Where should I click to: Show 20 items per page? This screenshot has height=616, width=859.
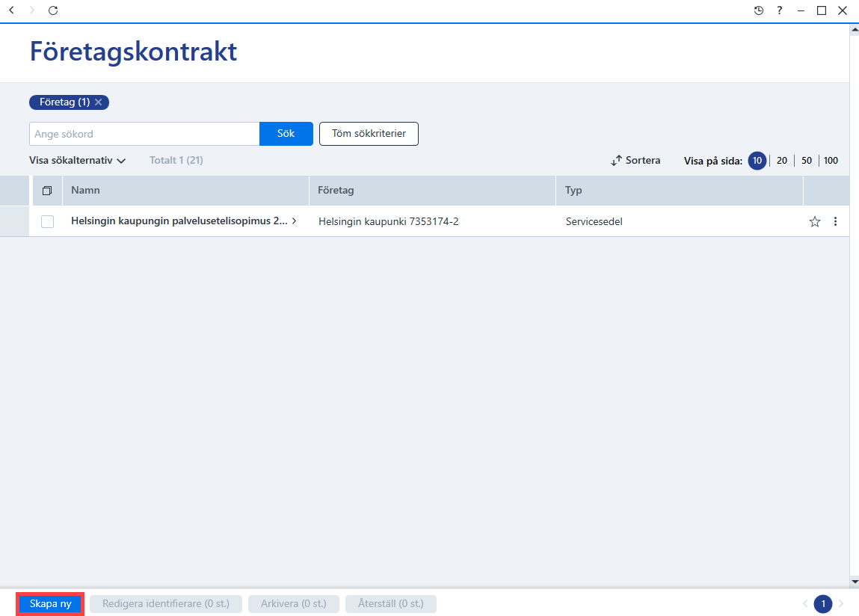click(782, 161)
